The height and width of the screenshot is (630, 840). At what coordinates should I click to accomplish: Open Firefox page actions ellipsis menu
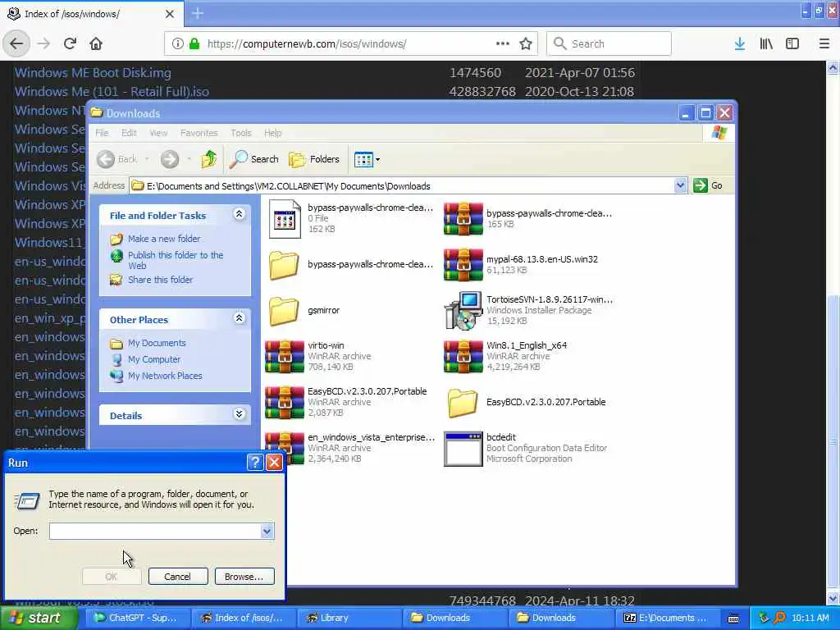click(x=503, y=43)
